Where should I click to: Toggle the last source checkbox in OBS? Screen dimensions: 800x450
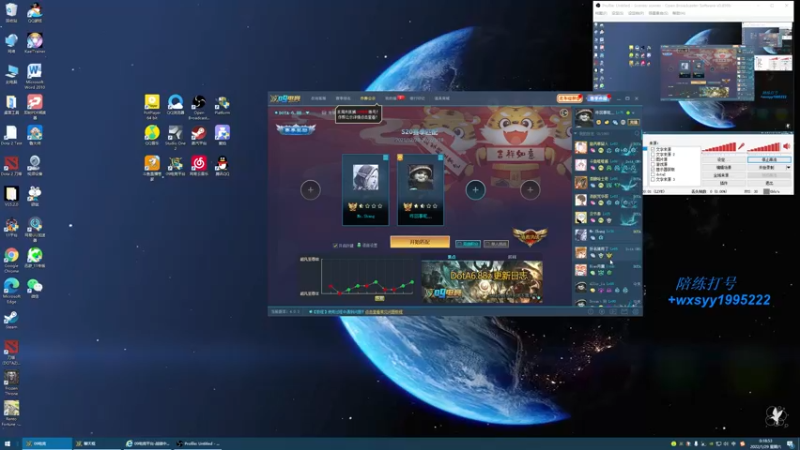point(653,180)
